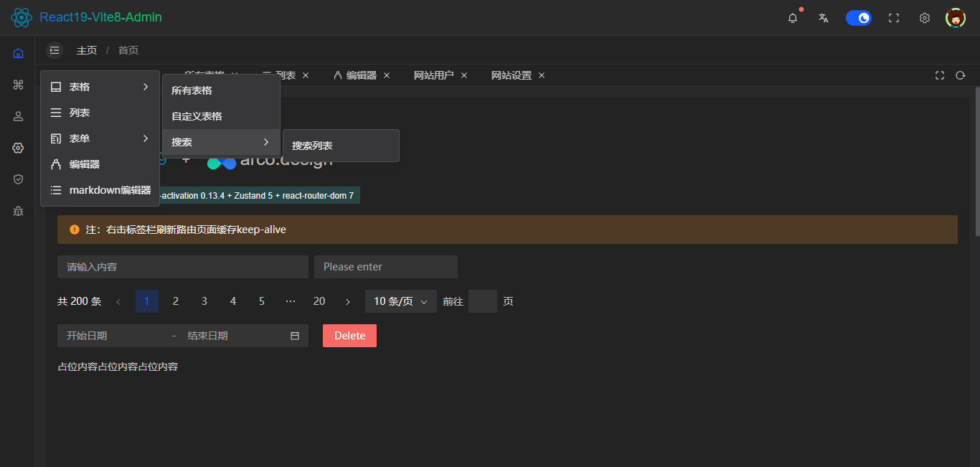980x467 pixels.
Task: Enter fullscreen from the top header icon
Action: click(x=894, y=18)
